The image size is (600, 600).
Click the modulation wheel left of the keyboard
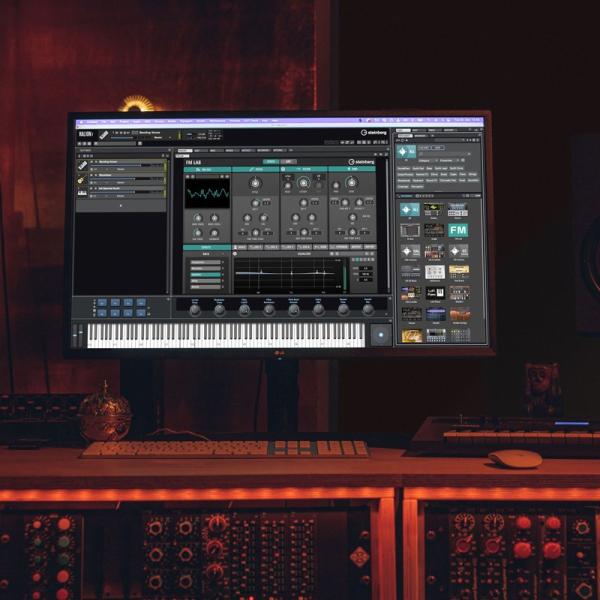coord(81,335)
